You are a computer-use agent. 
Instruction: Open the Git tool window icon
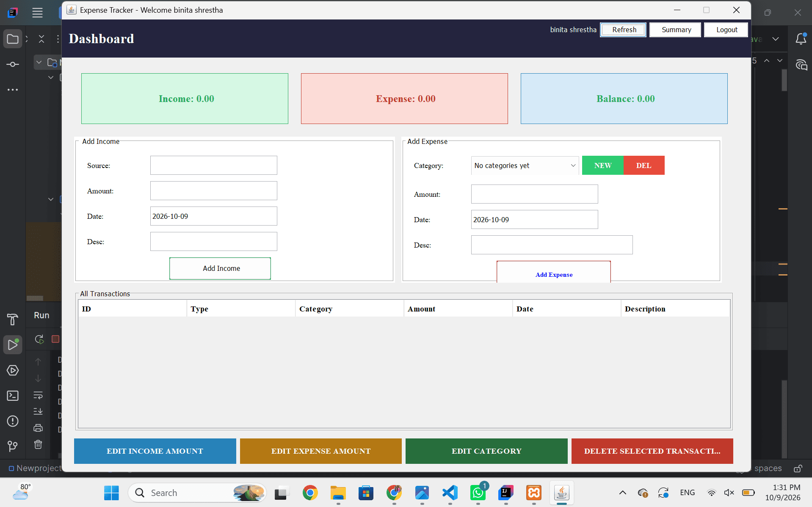[13, 446]
